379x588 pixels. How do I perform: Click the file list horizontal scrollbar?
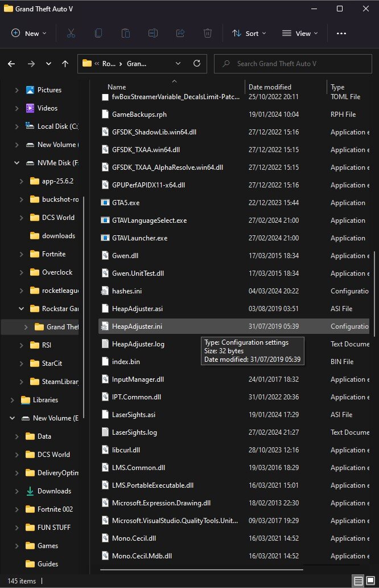(201, 569)
